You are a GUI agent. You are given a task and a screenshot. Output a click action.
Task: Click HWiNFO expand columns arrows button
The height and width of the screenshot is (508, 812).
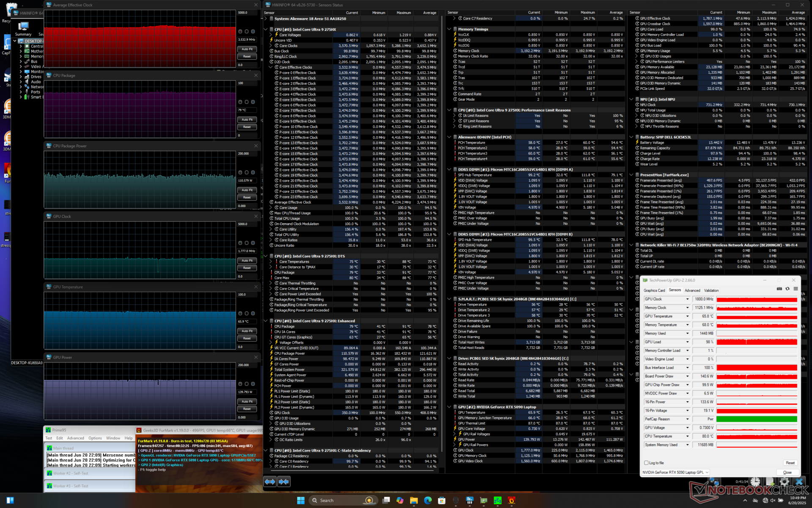click(270, 481)
